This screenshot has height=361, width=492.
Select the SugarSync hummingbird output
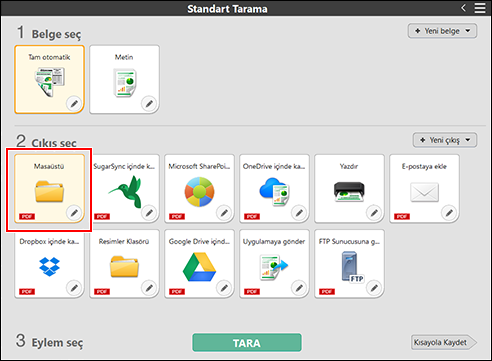[124, 188]
